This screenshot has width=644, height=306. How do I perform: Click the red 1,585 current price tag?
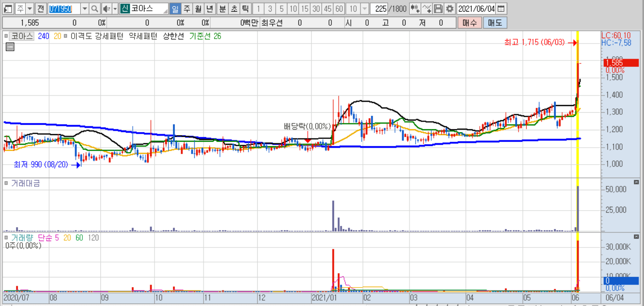tap(621, 62)
